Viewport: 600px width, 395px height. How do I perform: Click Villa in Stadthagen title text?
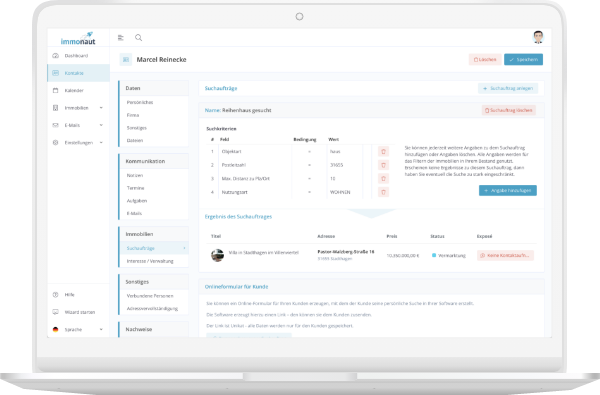pyautogui.click(x=263, y=253)
